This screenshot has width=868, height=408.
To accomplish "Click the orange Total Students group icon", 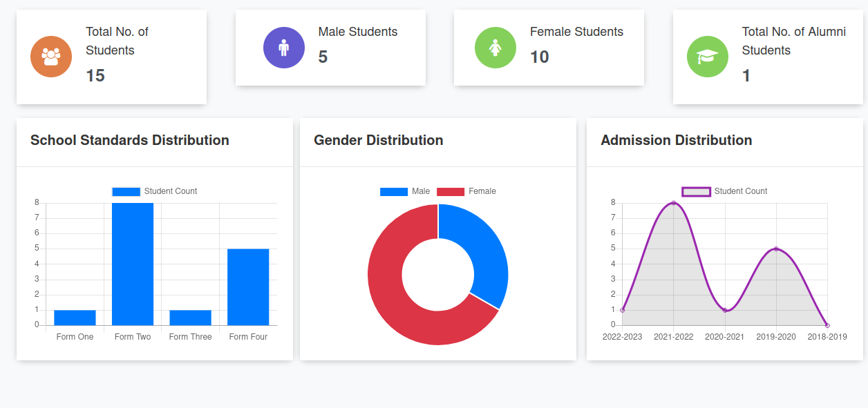I will [51, 56].
